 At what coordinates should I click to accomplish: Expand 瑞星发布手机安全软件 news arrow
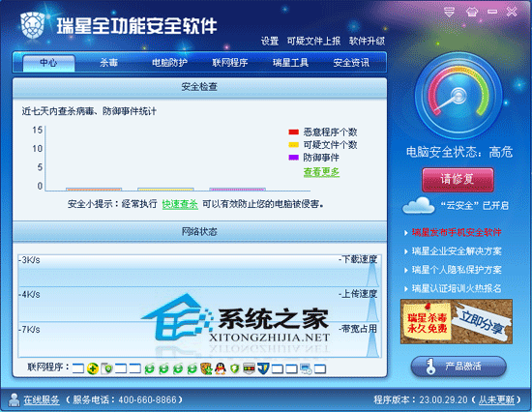[406, 233]
